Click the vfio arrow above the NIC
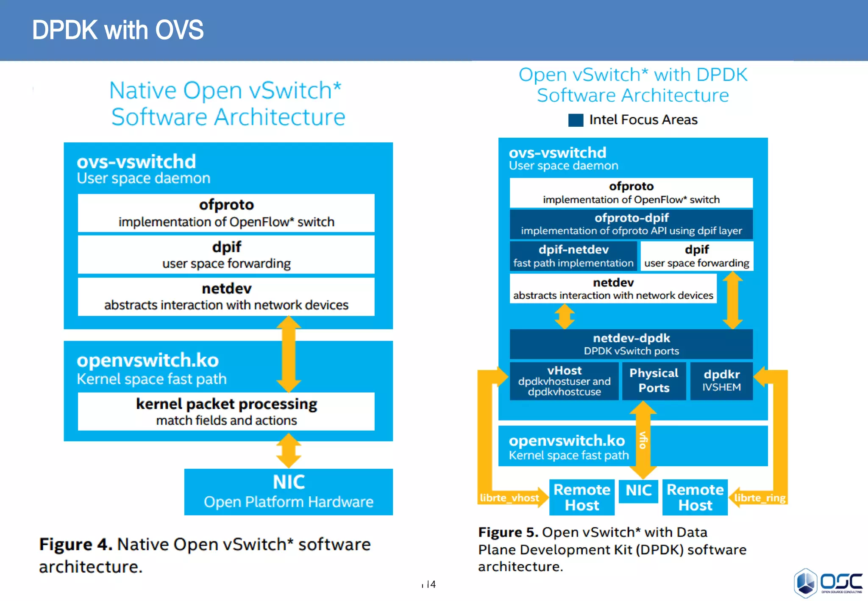Viewport: 868px width, 601px height. [643, 440]
